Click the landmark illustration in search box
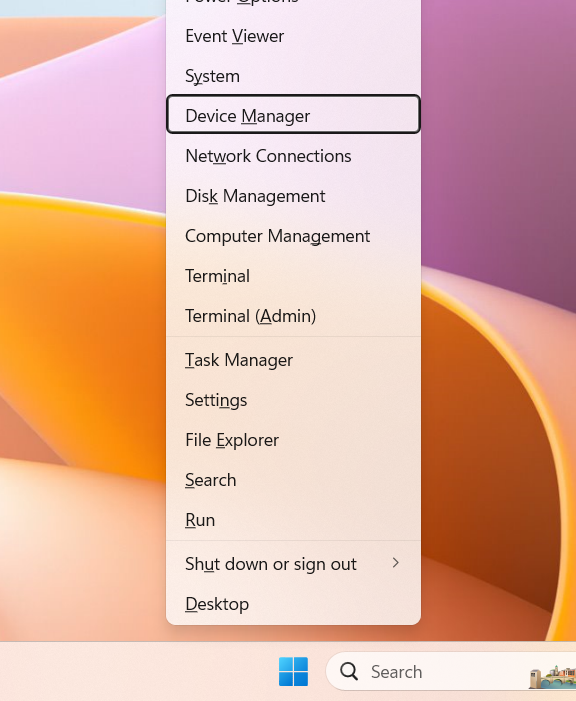 tap(553, 677)
